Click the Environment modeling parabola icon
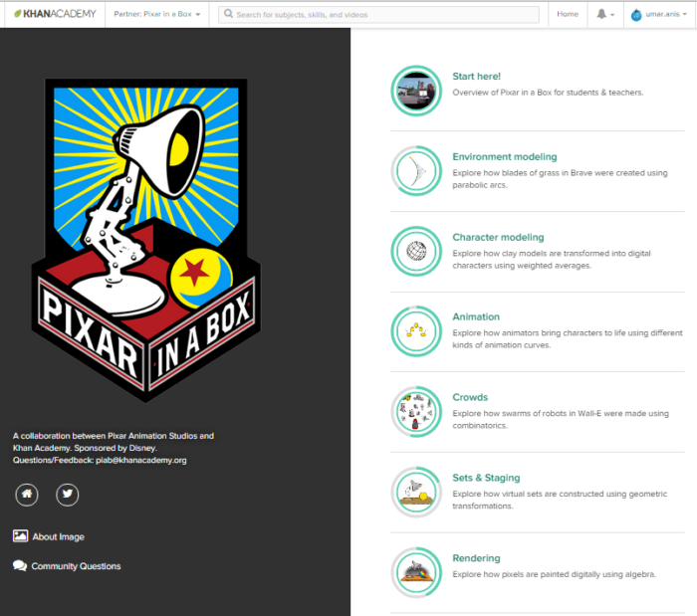The width and height of the screenshot is (697, 616). click(416, 171)
